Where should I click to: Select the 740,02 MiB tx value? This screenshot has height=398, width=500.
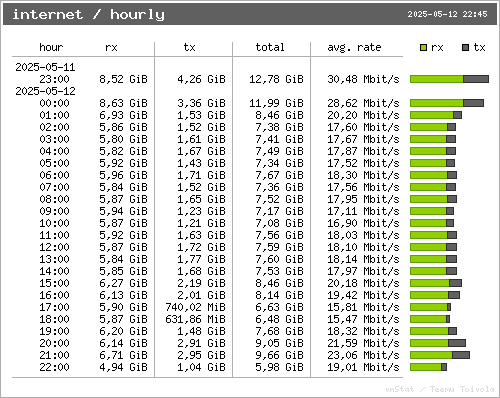click(195, 307)
